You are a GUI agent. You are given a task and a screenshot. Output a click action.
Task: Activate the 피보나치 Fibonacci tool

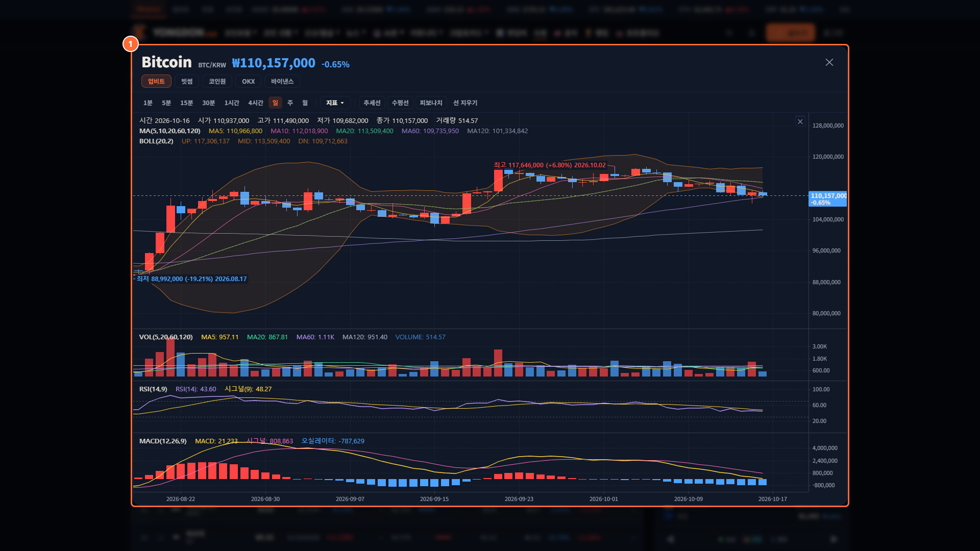click(x=431, y=103)
